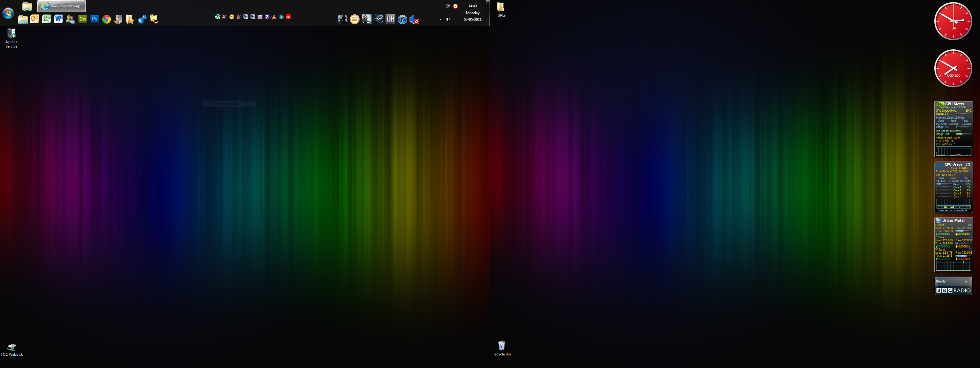Launch the EVE game shortcut
The width and height of the screenshot is (980, 368).
coord(379,19)
